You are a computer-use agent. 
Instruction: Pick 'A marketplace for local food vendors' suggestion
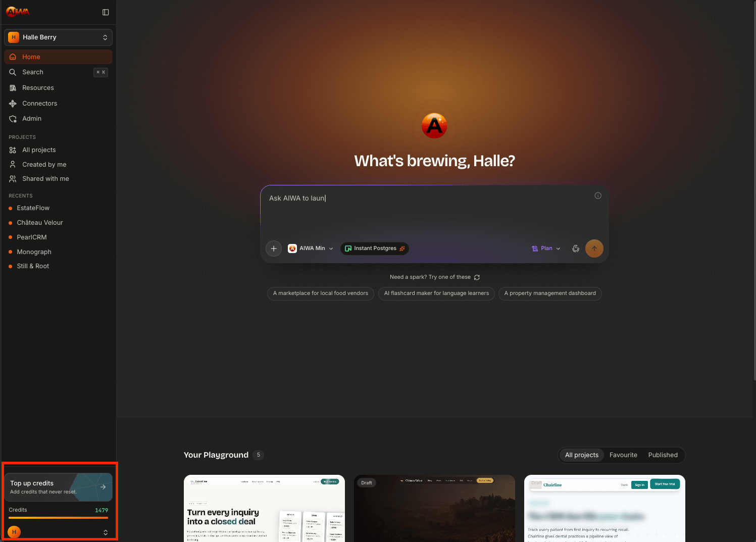[321, 293]
